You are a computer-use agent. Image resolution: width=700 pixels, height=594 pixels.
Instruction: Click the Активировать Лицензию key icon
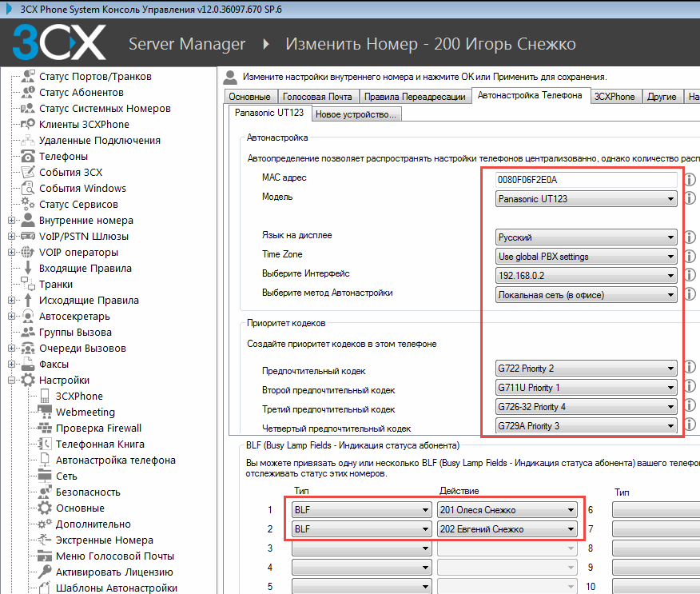(x=45, y=572)
